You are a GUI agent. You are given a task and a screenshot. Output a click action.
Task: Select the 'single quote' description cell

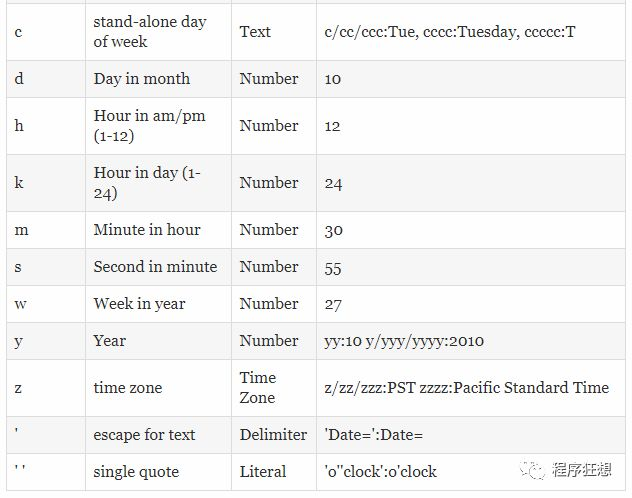[158, 472]
